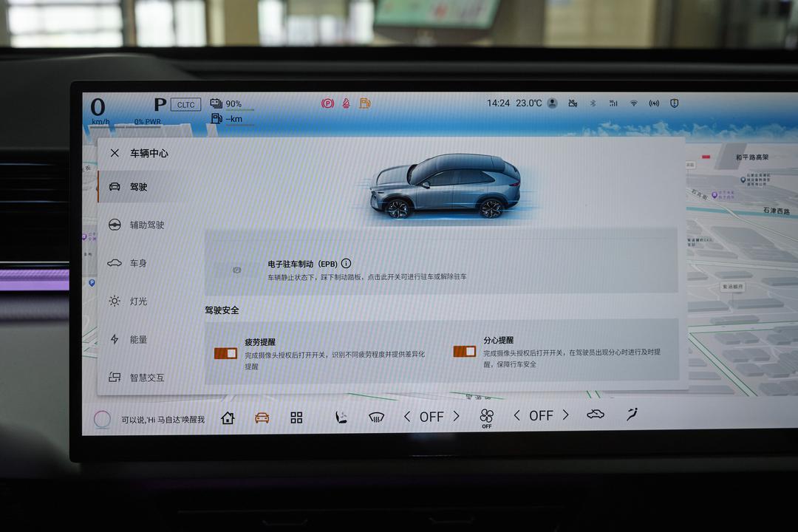Viewport: 798px width, 532px height.
Task: Toggle the 疲劳提醒 switch
Action: tap(225, 353)
